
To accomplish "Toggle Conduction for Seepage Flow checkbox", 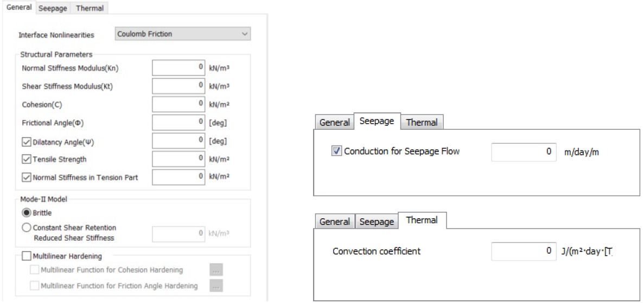I will point(336,151).
